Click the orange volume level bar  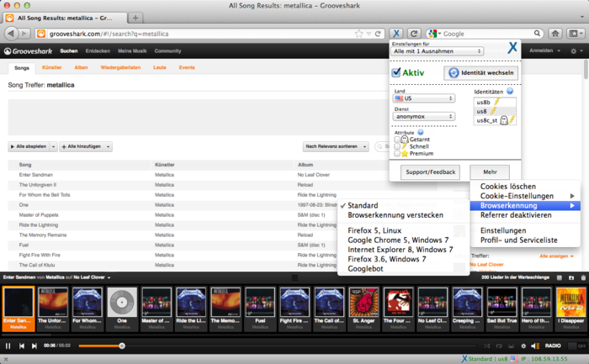tap(539, 346)
